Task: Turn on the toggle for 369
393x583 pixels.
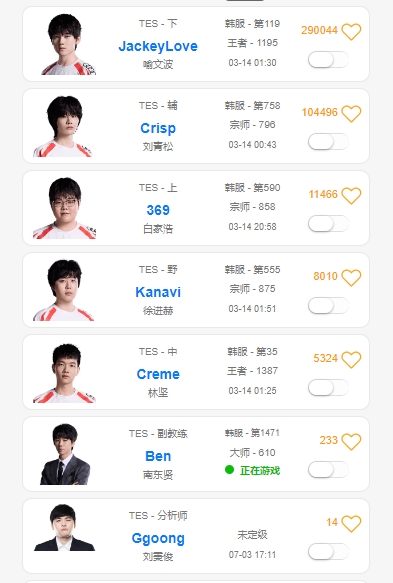Action: click(x=328, y=224)
